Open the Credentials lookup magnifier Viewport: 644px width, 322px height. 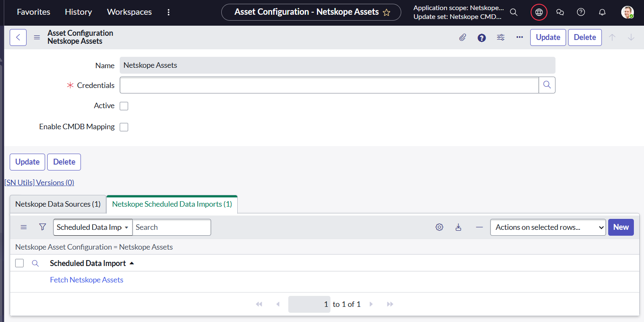(547, 85)
